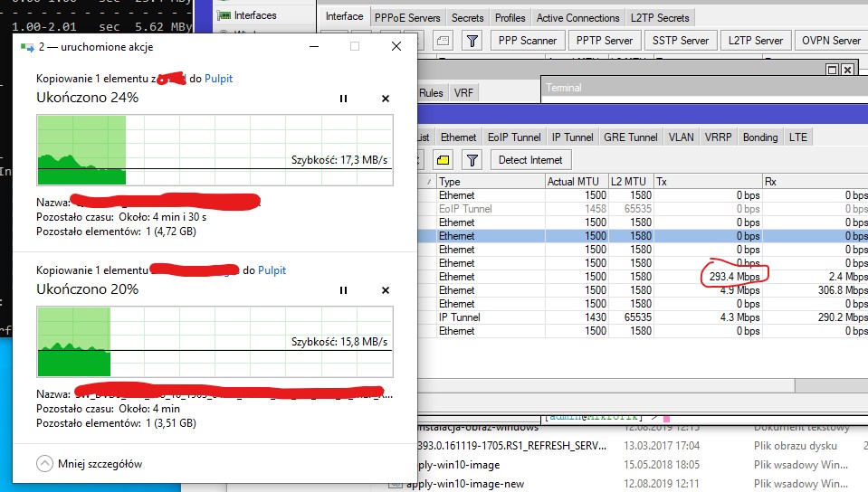
Task: Cancel the 24% copy operation
Action: [x=386, y=99]
